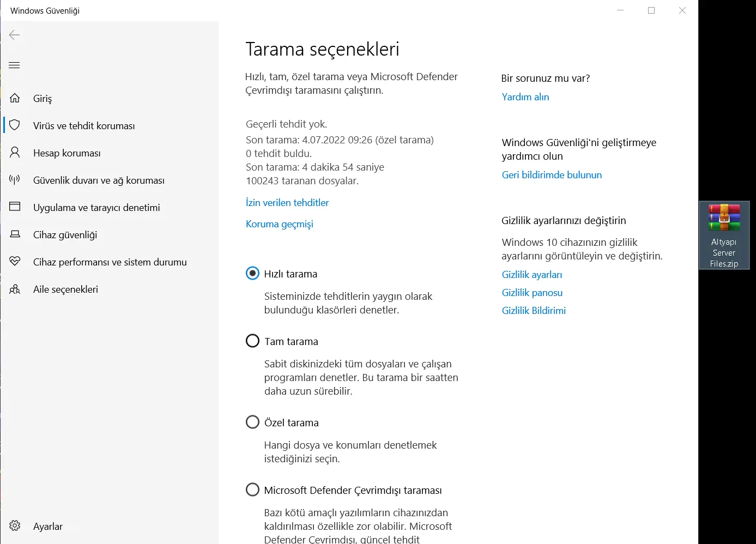Open the hamburger navigation menu icon
This screenshot has width=756, height=544.
15,65
